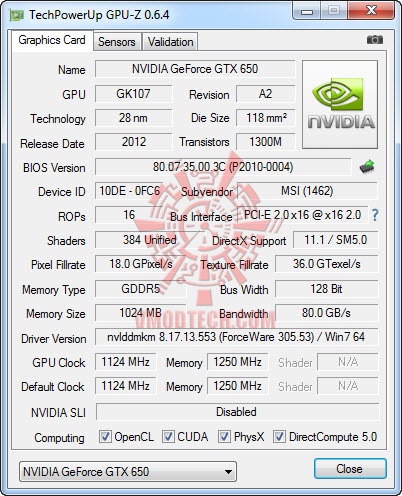The width and height of the screenshot is (402, 496).
Task: Switch to the Validation tab
Action: click(x=170, y=42)
